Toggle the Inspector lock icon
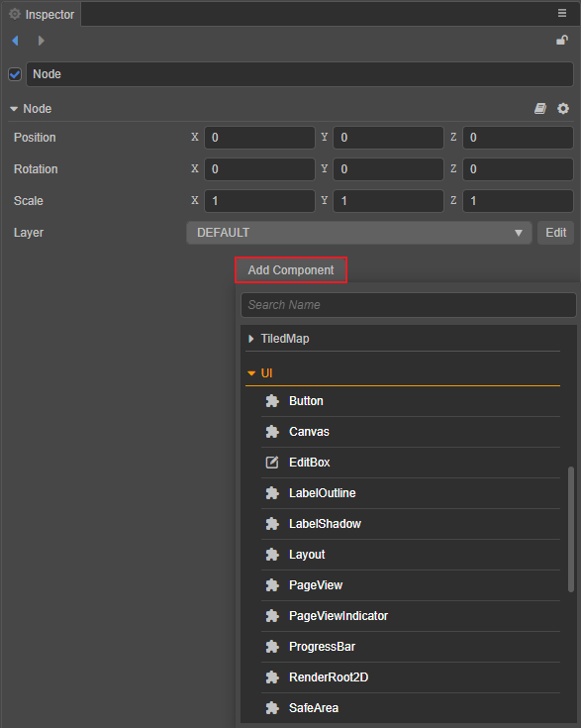The height and width of the screenshot is (728, 581). (x=562, y=41)
